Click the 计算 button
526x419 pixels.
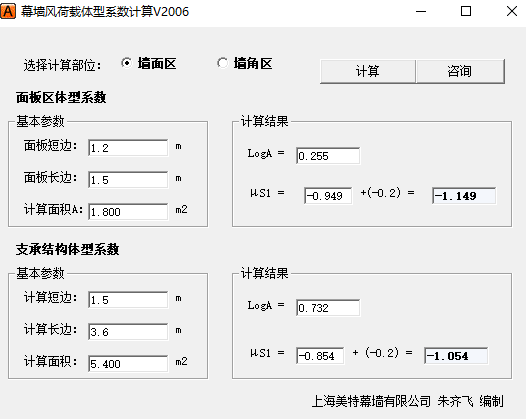[368, 71]
